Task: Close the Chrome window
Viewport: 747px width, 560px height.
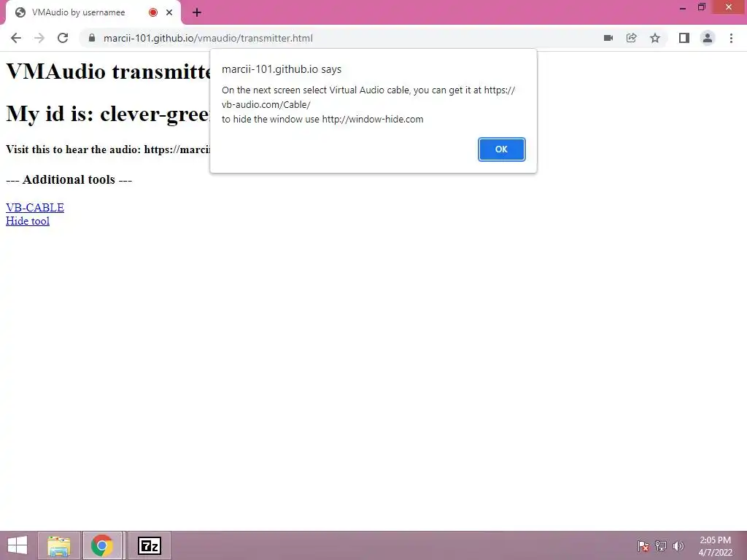Action: tap(729, 7)
